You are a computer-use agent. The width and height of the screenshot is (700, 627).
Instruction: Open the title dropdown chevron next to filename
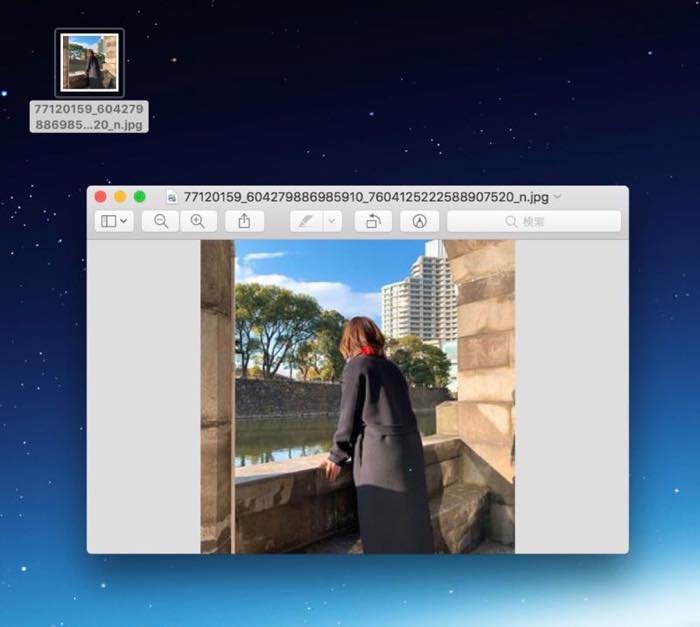(558, 196)
